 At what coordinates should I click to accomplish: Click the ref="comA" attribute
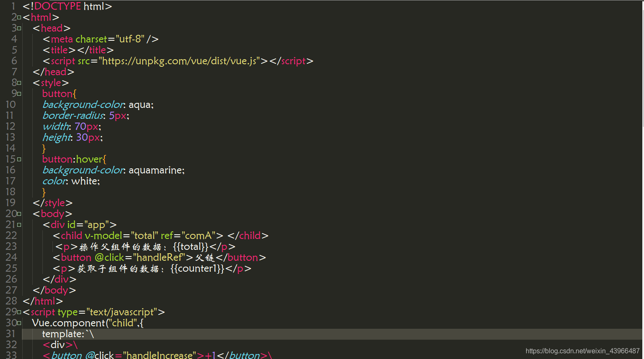[x=188, y=236]
